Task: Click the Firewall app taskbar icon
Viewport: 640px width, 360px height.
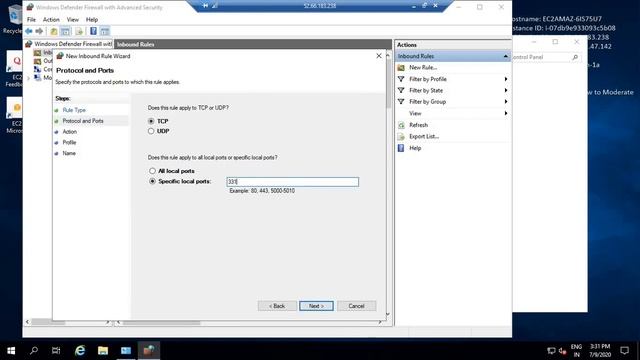Action: coord(149,350)
